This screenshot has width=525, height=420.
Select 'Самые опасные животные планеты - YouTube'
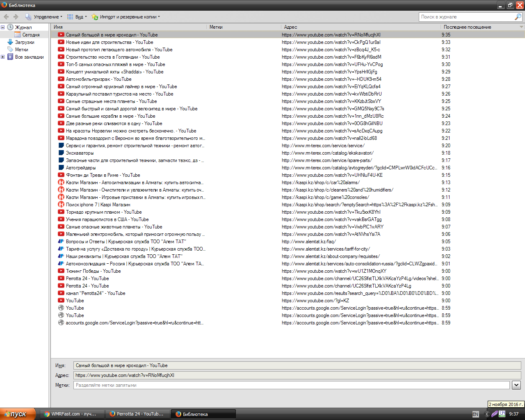click(x=288, y=227)
